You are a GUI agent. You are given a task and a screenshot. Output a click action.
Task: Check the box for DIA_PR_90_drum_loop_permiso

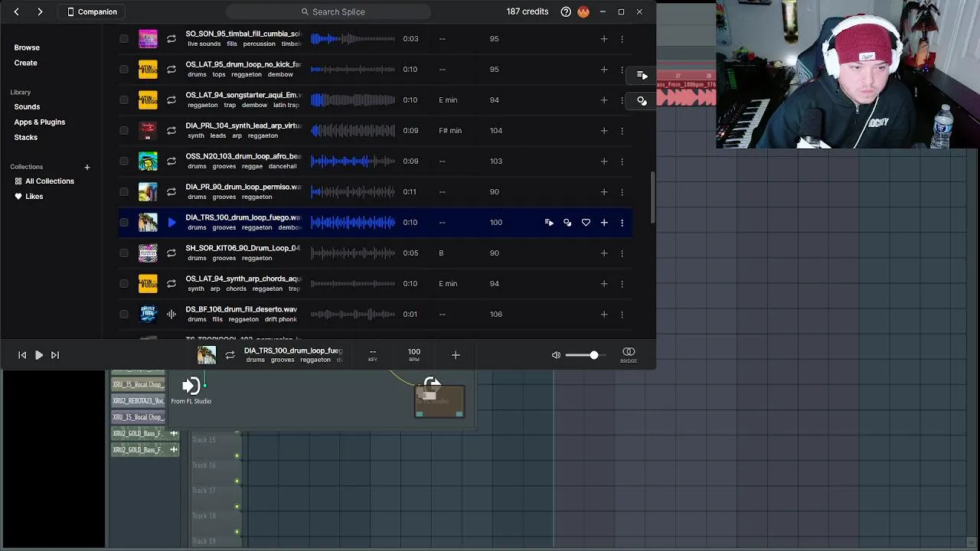pos(124,191)
